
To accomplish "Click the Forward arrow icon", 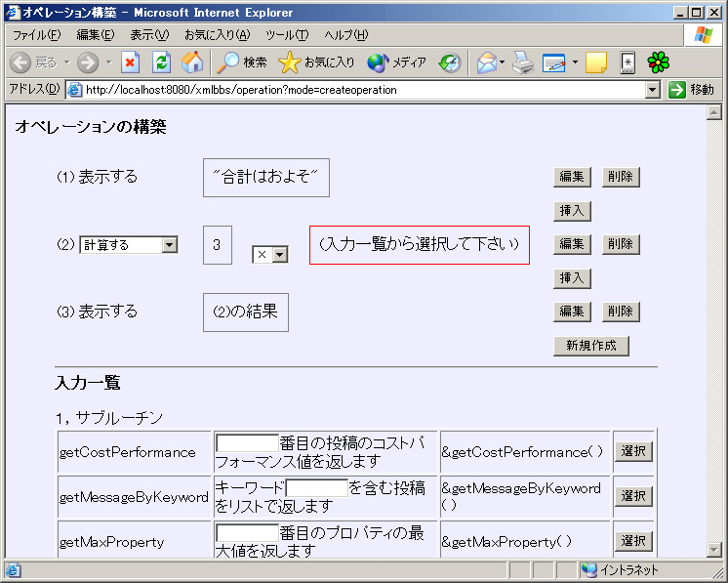I will 88,62.
